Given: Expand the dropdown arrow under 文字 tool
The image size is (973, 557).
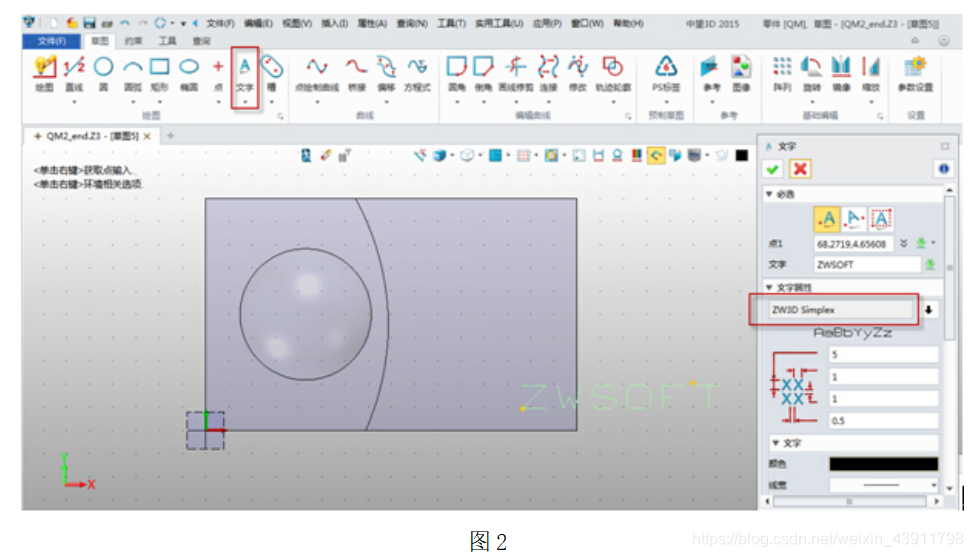Looking at the screenshot, I should tap(244, 102).
